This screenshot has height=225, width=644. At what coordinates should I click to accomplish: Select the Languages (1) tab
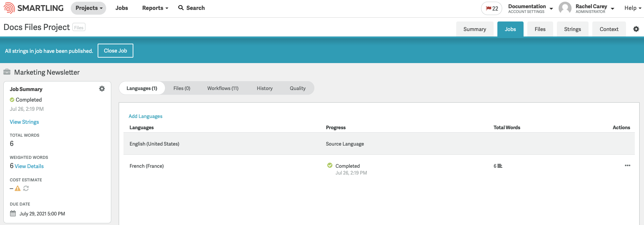coord(142,88)
